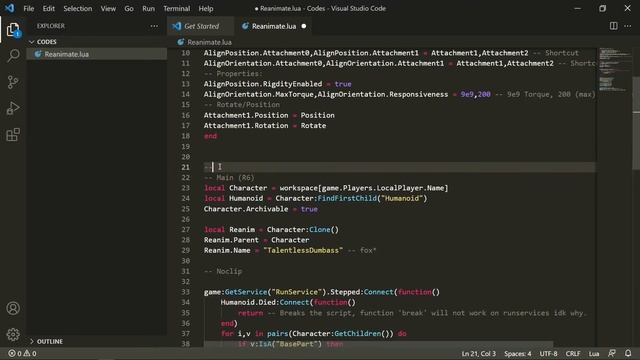The image size is (640, 360).
Task: Open editor More Actions ellipsis
Action: [628, 26]
